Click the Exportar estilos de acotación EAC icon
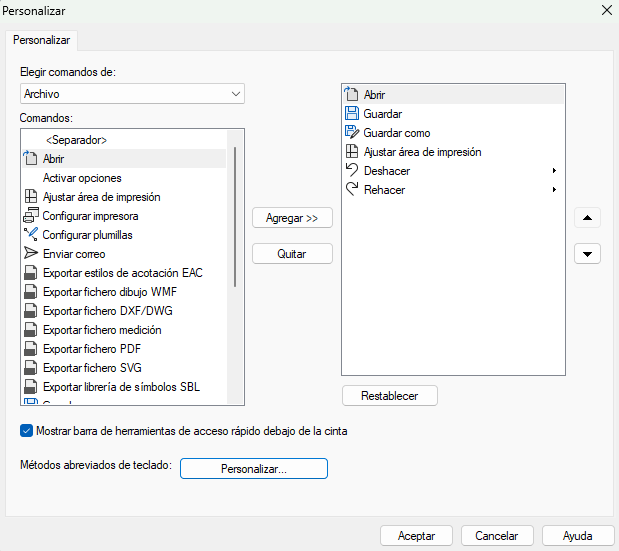Screen dimensions: 619x551 pyautogui.click(x=31, y=272)
